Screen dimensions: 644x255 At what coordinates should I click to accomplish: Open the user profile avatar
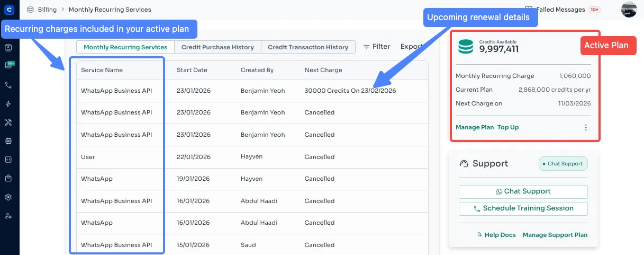[629, 10]
